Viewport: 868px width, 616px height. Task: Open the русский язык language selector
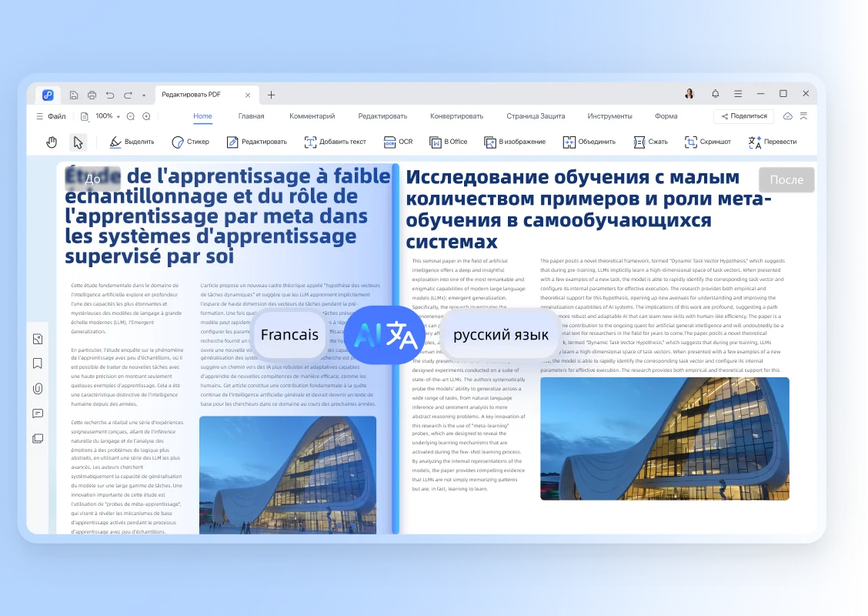(x=499, y=333)
